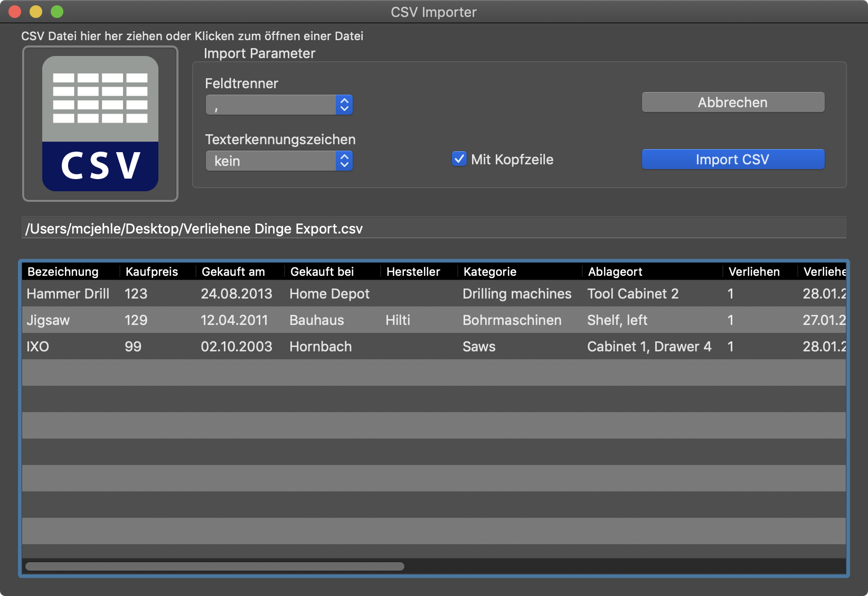Click the Abbrechen button
This screenshot has width=868, height=596.
pos(733,102)
